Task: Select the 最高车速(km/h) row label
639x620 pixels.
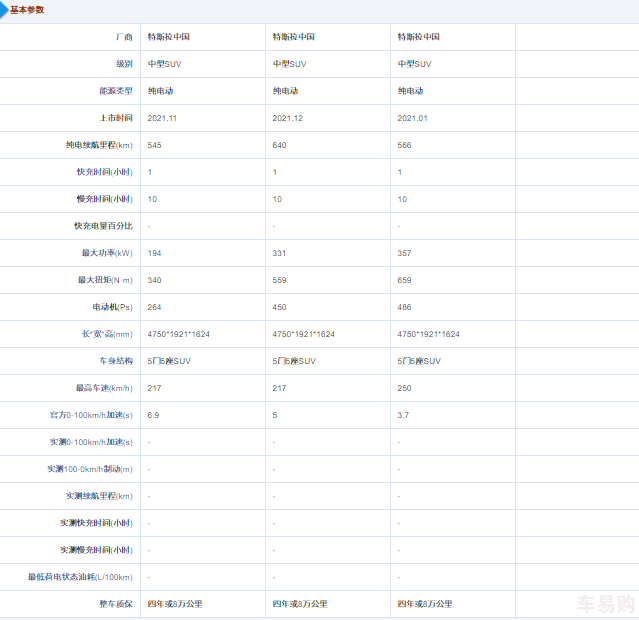Action: (104, 388)
